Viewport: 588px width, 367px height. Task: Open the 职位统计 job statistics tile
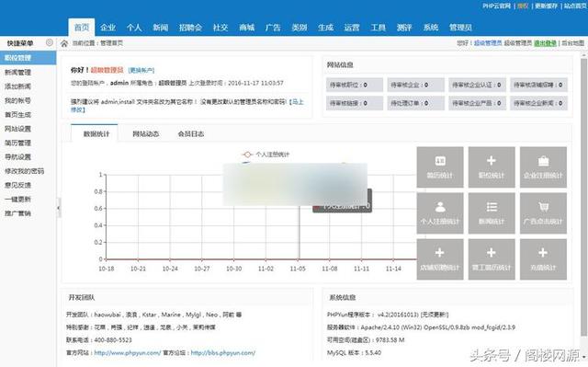492,167
